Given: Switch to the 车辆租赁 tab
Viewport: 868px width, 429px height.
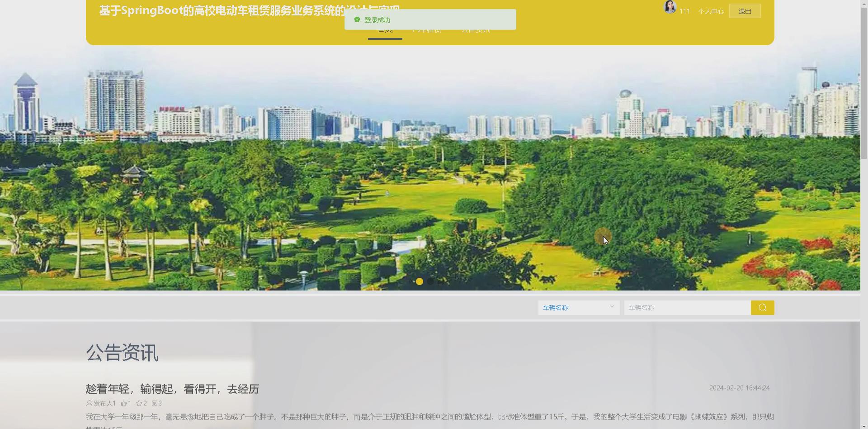Looking at the screenshot, I should pyautogui.click(x=426, y=29).
